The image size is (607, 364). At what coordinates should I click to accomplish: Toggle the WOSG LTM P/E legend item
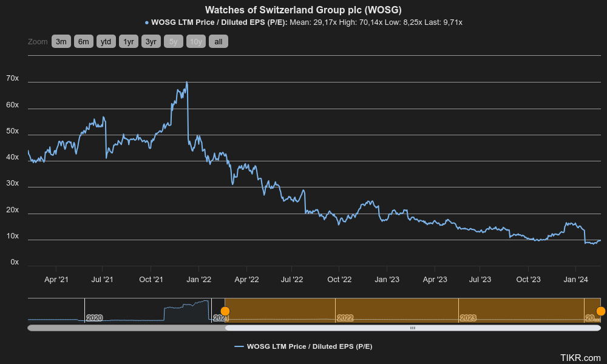tap(303, 346)
